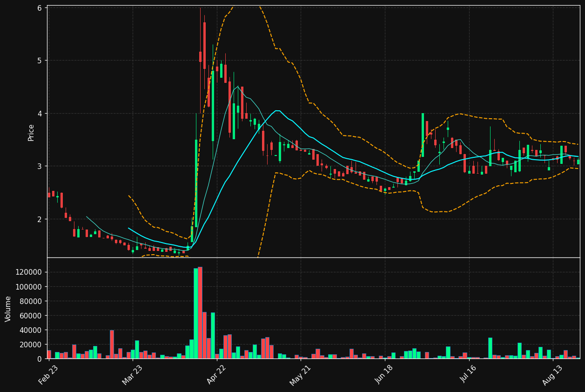Click the Volume axis label
The image size is (585, 392).
tap(8, 309)
